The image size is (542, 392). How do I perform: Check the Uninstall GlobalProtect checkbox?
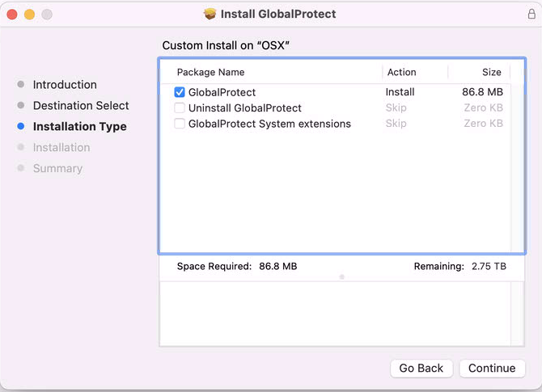pos(180,107)
